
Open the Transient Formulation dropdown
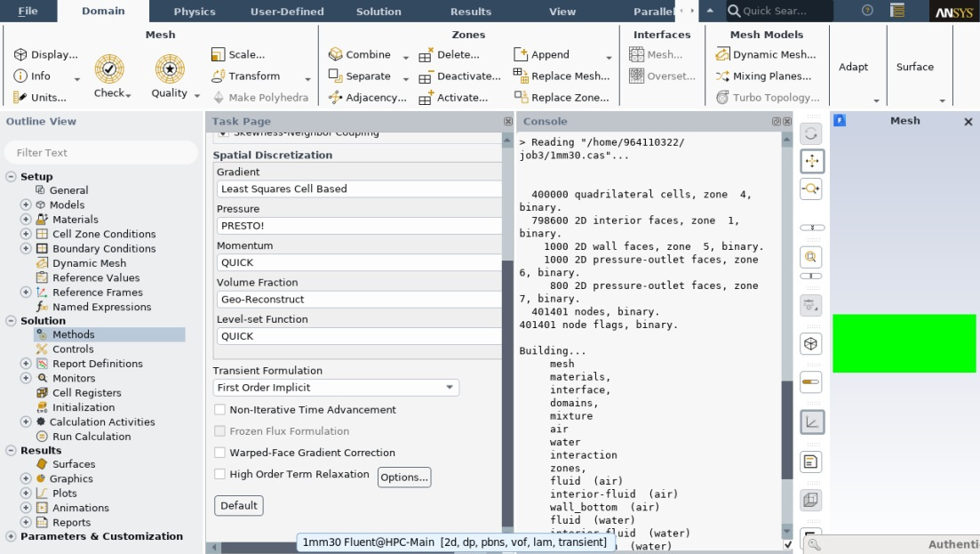(x=336, y=388)
